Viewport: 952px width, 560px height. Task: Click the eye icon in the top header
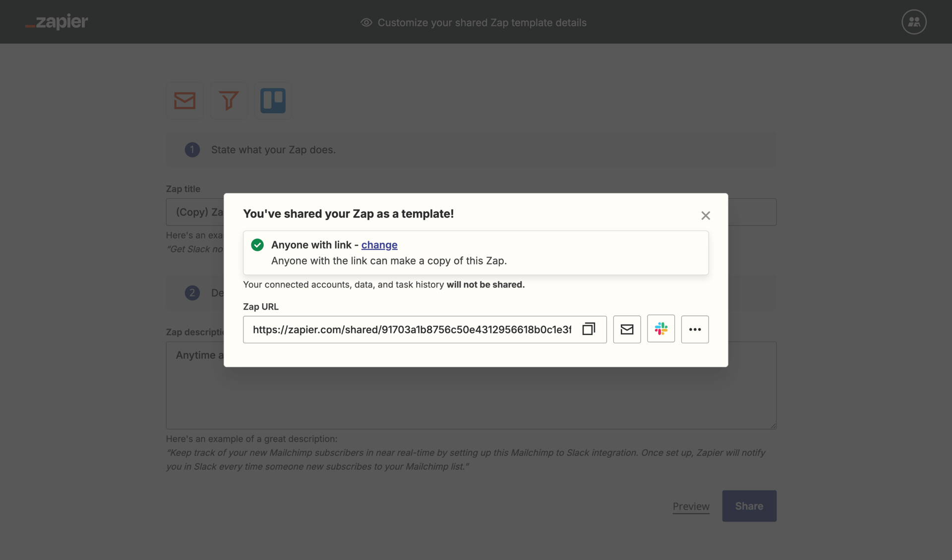[365, 23]
